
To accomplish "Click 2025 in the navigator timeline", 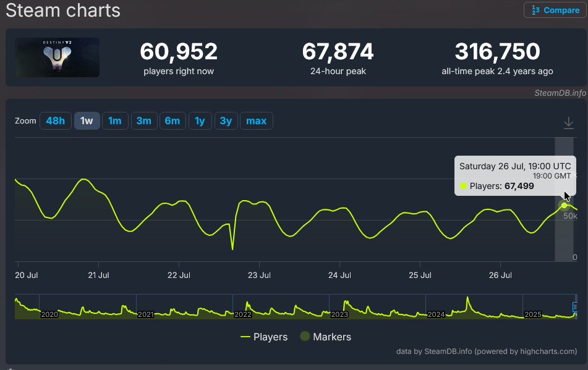I will pos(533,314).
